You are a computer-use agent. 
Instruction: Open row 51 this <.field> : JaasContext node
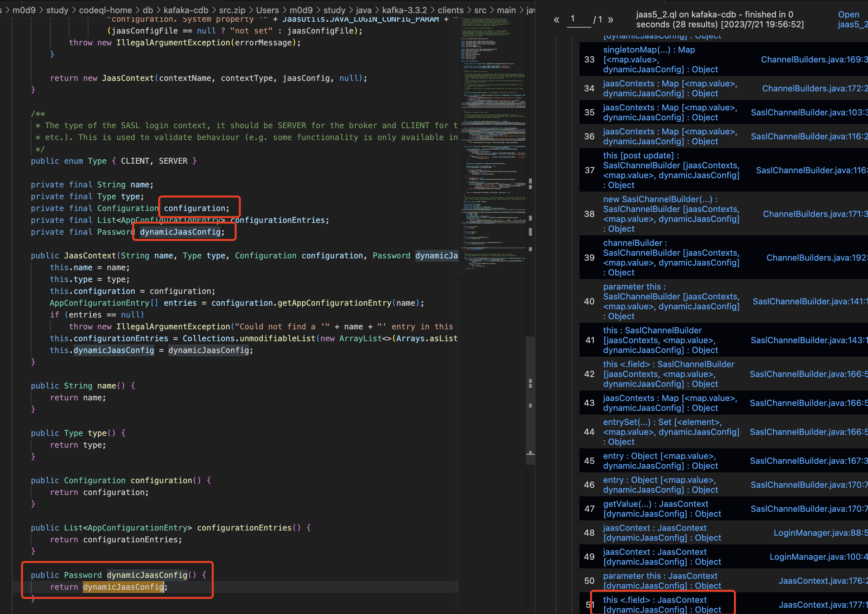point(662,604)
